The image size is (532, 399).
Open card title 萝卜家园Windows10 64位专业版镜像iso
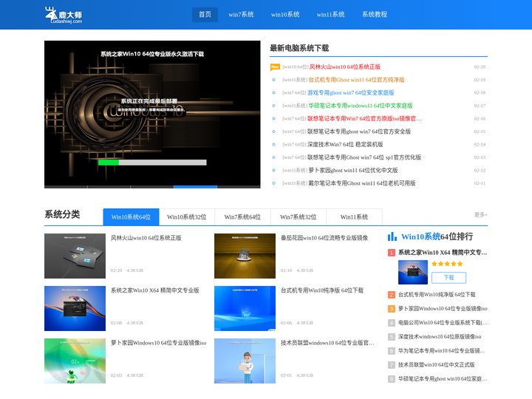[158, 343]
